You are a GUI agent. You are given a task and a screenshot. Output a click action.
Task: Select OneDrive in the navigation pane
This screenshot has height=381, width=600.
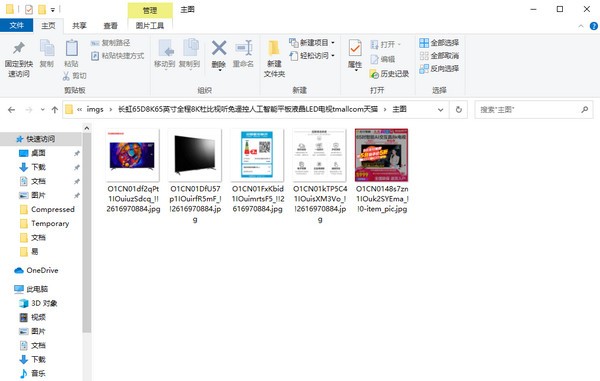tap(42, 270)
